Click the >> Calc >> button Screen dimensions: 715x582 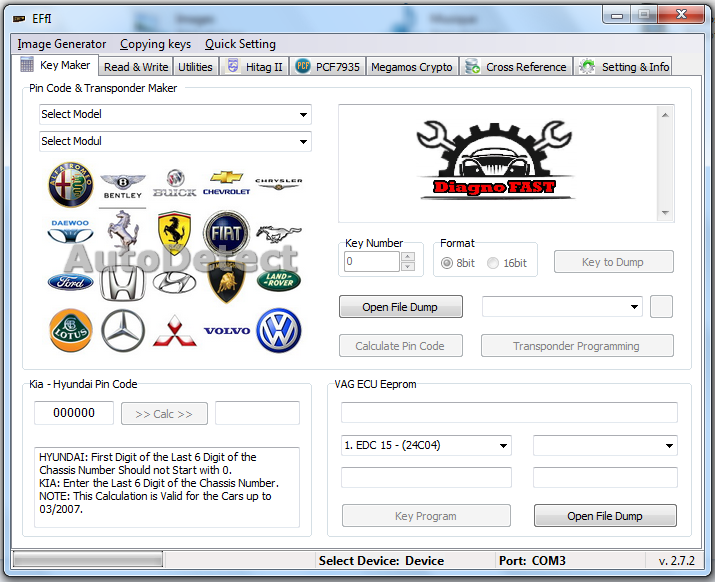click(164, 414)
